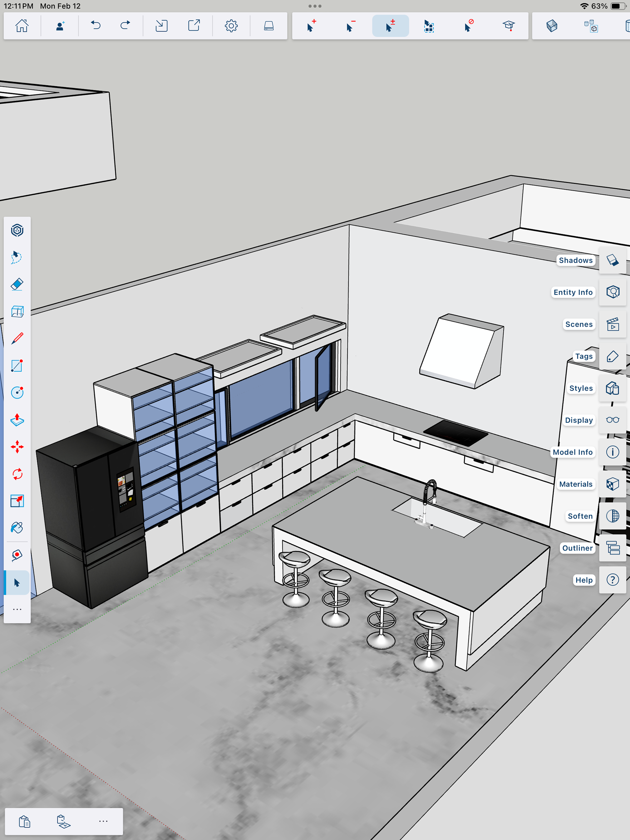Viewport: 630px width, 840px height.
Task: Expand more options in bottom edit bar
Action: coord(103,821)
